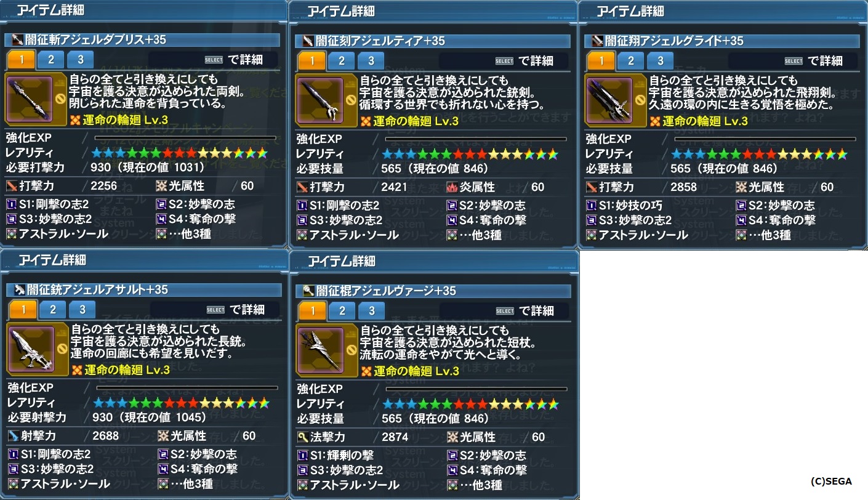This screenshot has height=500, width=868.
Task: Click the 闇征翔アジェルグライド jet boots weapon icon
Action: click(x=609, y=99)
